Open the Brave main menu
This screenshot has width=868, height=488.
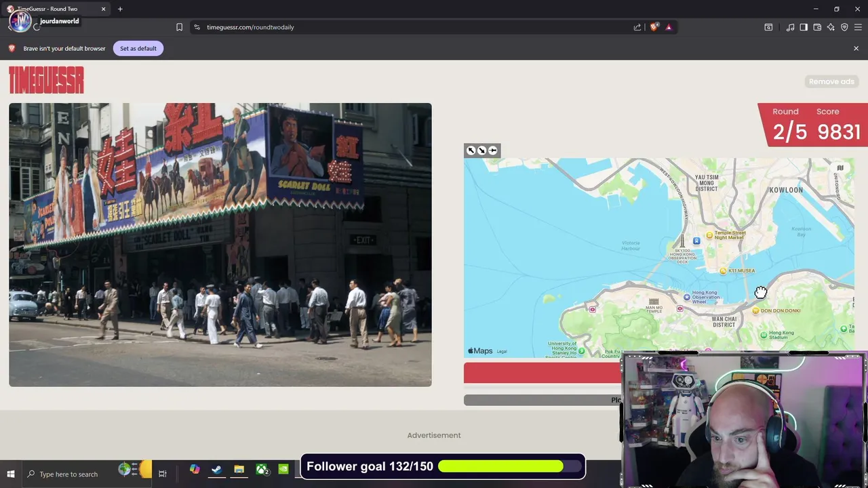pyautogui.click(x=859, y=27)
